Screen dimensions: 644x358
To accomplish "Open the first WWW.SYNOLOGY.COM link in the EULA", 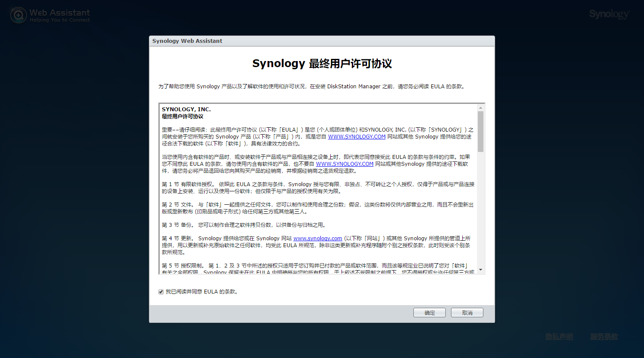I will (x=357, y=136).
